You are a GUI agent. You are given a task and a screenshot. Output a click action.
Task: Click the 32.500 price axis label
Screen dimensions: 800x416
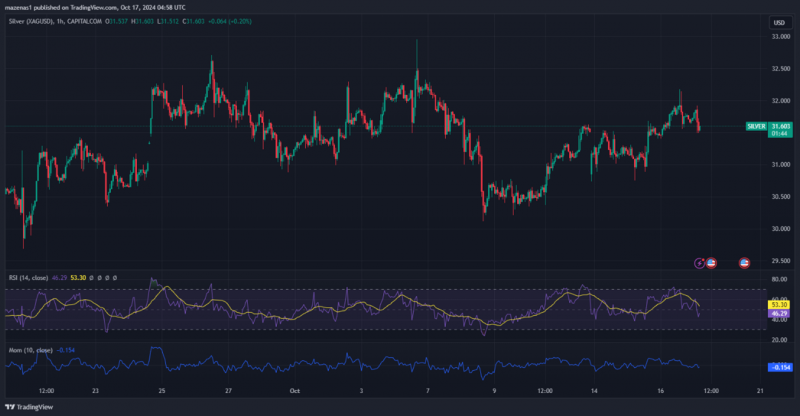[x=781, y=69]
